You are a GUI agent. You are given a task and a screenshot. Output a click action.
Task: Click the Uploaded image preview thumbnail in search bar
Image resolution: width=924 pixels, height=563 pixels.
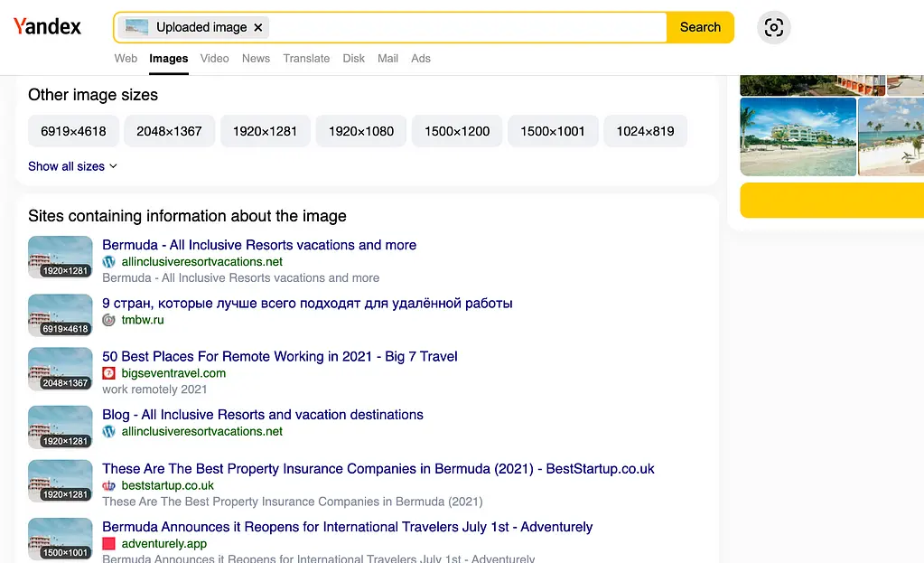click(137, 27)
